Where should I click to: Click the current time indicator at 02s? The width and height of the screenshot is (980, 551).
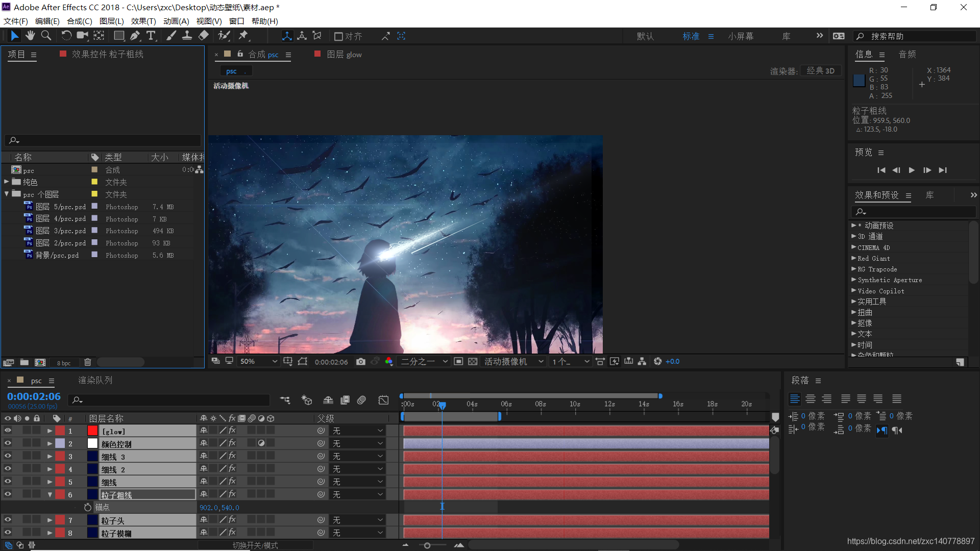pyautogui.click(x=443, y=405)
